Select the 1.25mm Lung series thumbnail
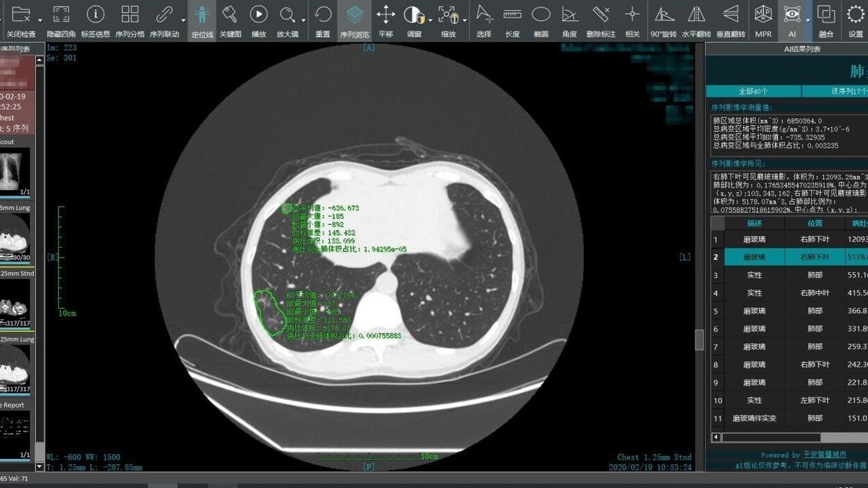 coord(15,369)
